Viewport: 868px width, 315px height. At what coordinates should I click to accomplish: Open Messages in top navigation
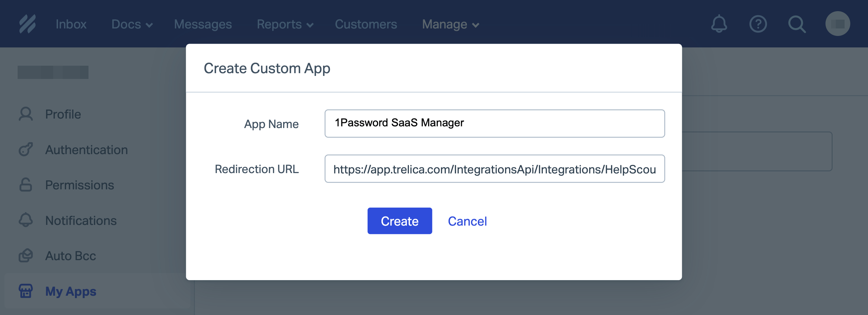click(x=203, y=24)
